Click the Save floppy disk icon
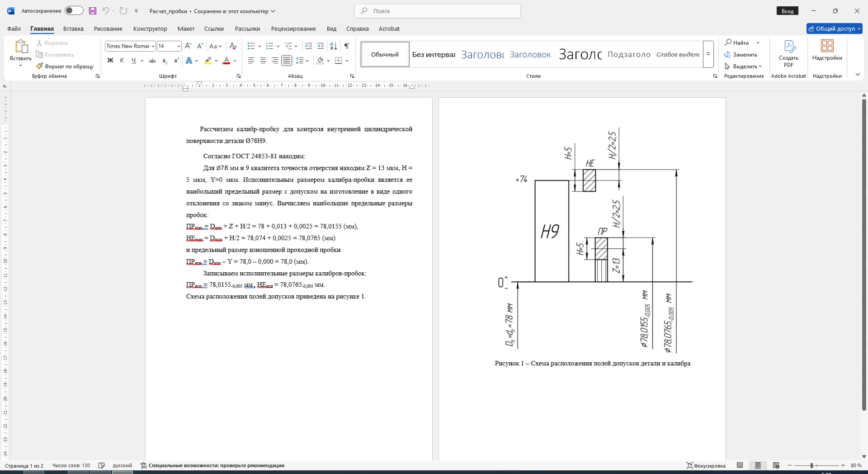The image size is (868, 474). click(x=93, y=11)
